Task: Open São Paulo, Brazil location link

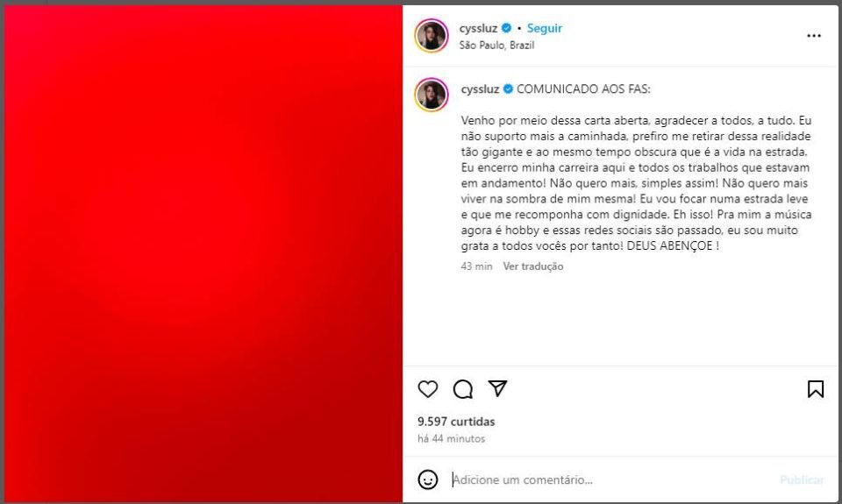Action: [496, 45]
